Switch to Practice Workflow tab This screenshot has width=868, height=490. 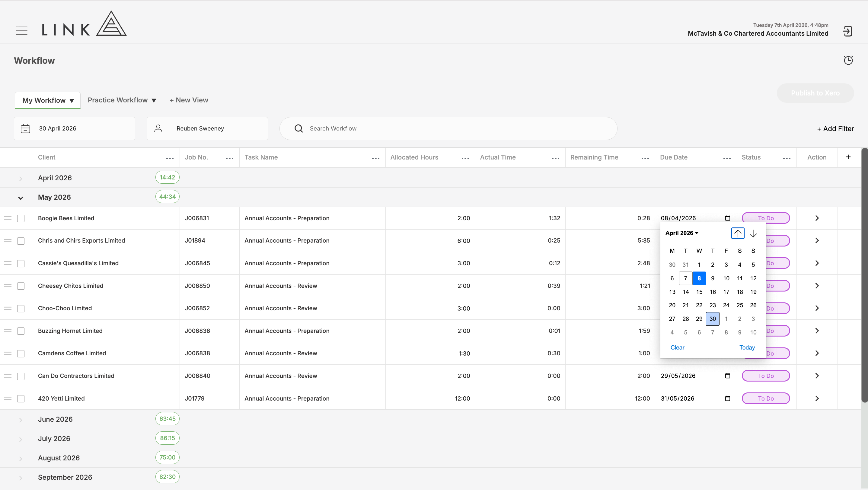pos(122,100)
